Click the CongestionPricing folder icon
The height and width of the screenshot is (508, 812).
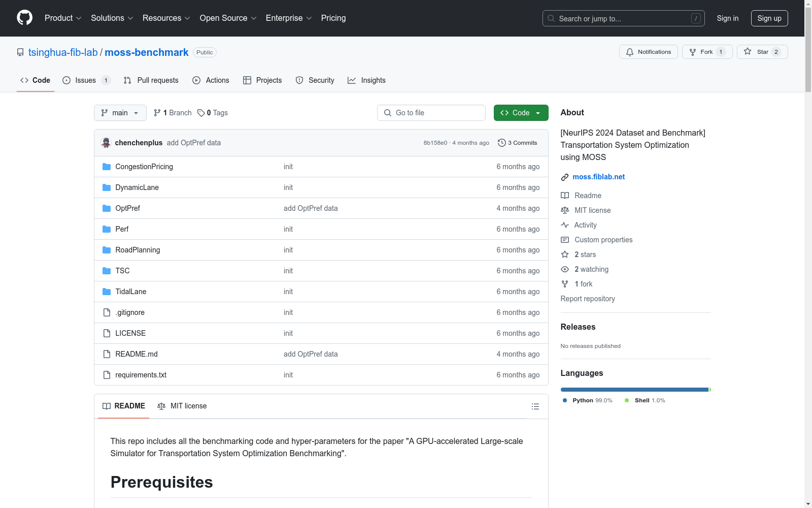click(x=107, y=167)
